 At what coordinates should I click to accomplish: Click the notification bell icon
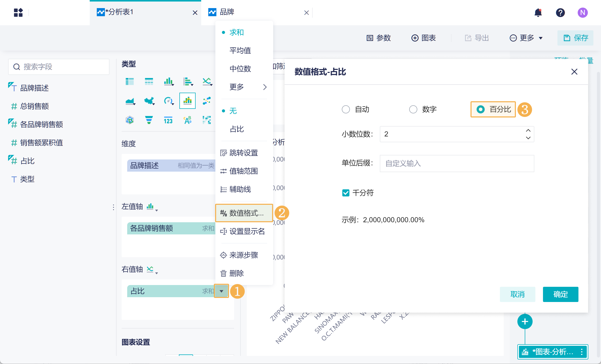click(538, 12)
